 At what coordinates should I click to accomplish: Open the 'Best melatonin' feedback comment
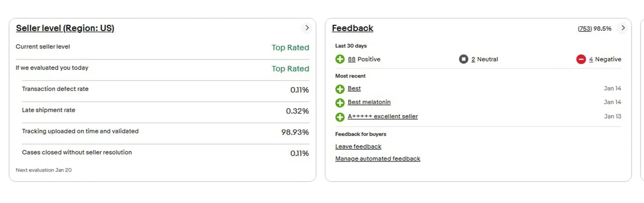pyautogui.click(x=369, y=102)
